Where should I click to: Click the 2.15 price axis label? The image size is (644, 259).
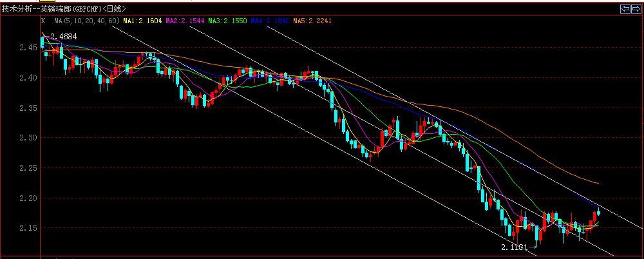28,228
